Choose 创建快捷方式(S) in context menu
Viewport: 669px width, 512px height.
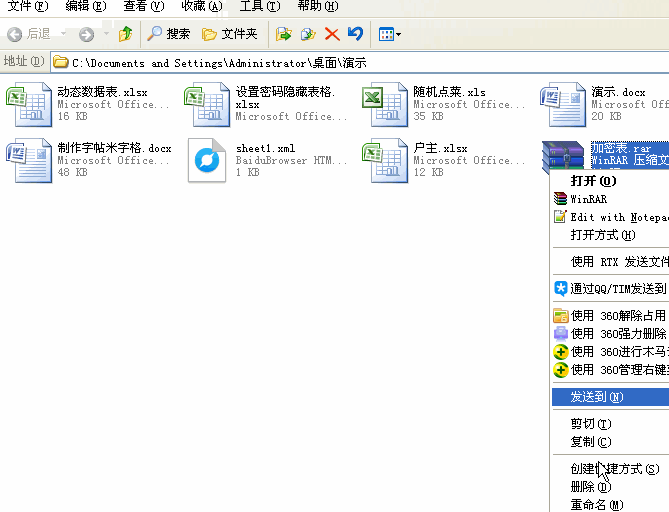coord(611,469)
